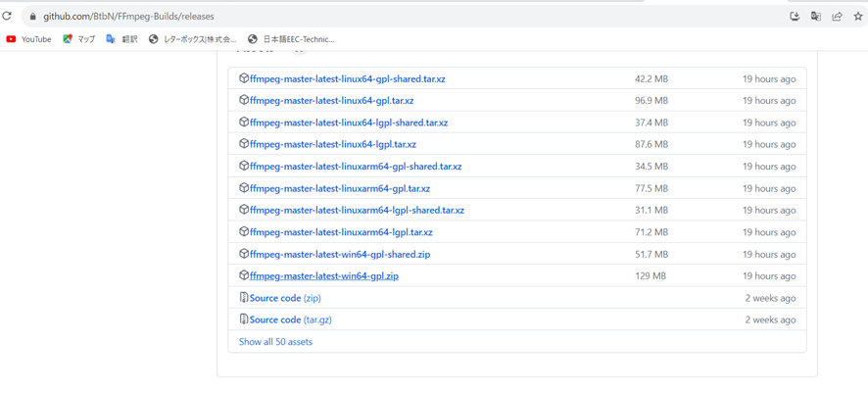
Task: Download ffmpeg-master-latest-linux64-lgpl.tar.xz
Action: click(333, 144)
